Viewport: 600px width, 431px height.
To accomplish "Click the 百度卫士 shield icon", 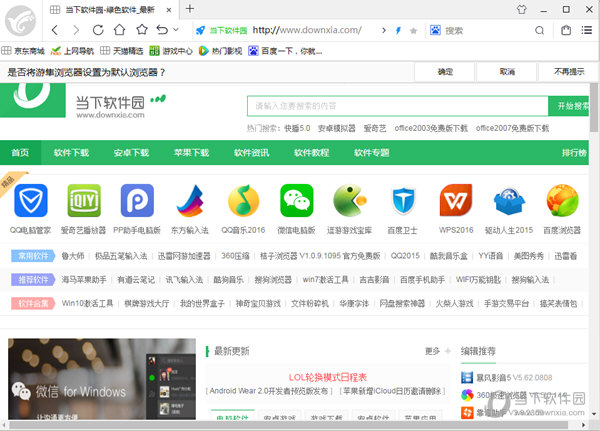I will pos(403,201).
